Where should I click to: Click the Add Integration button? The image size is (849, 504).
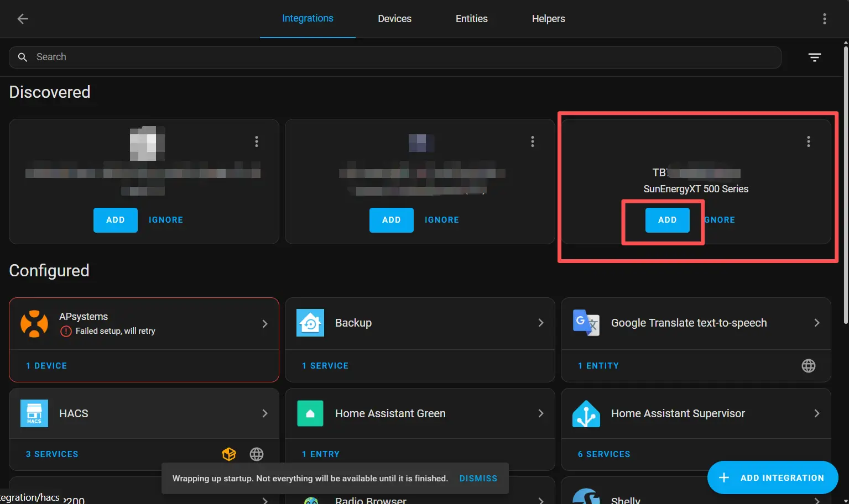click(x=773, y=477)
